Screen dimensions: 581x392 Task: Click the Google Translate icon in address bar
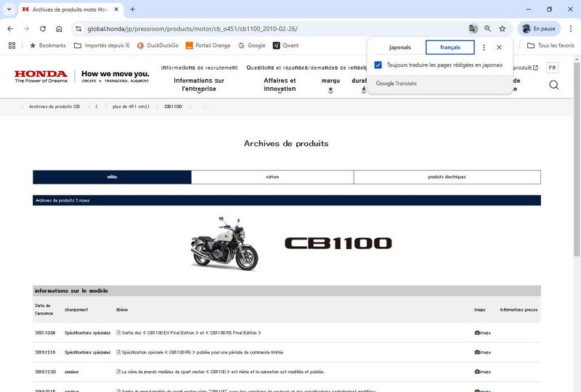[473, 28]
